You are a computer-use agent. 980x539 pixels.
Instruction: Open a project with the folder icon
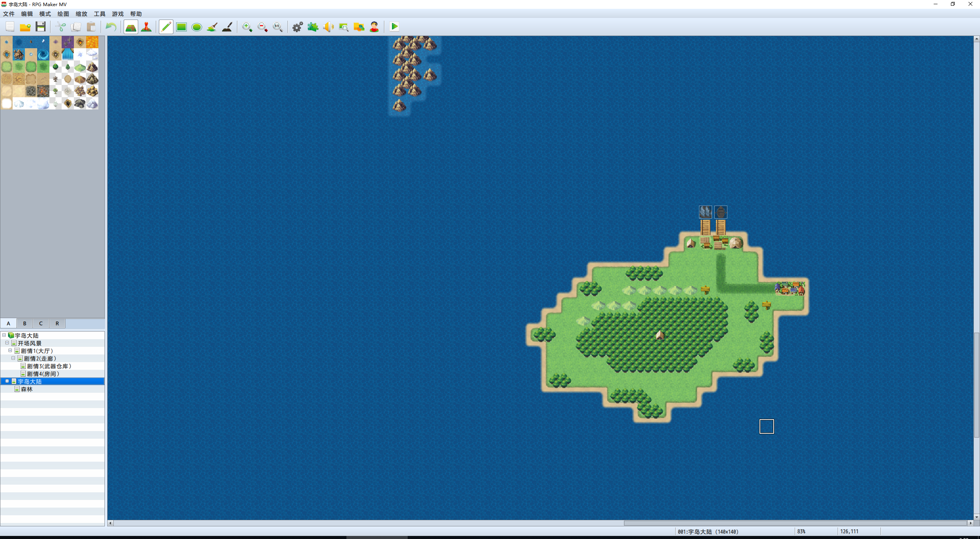pos(25,27)
